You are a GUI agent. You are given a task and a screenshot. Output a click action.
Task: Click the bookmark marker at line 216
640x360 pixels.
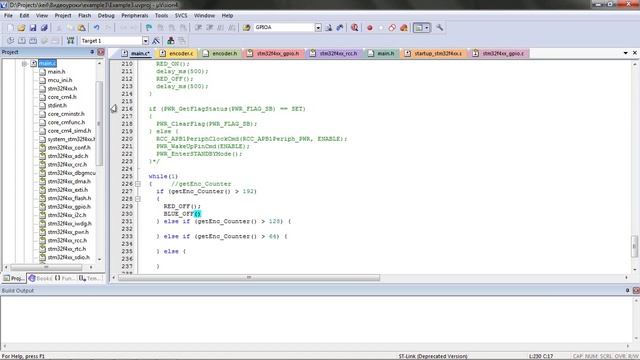[x=114, y=109]
